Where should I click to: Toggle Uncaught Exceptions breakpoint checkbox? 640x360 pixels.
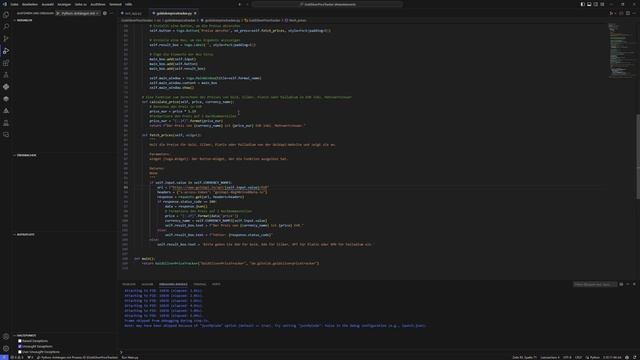click(x=20, y=346)
